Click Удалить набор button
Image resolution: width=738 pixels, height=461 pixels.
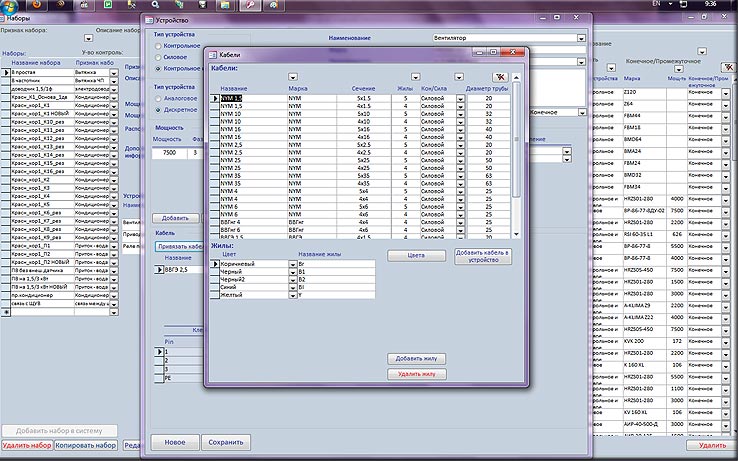tap(27, 445)
